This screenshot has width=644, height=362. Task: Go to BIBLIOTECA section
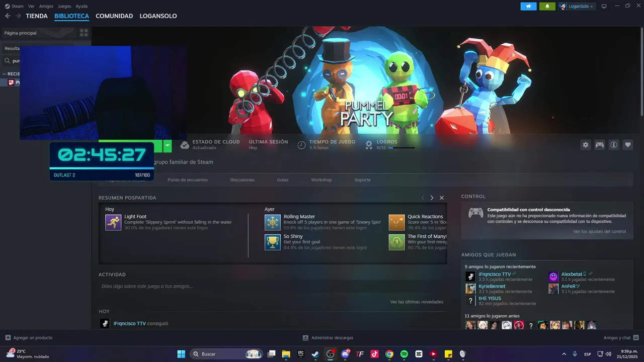[x=71, y=16]
